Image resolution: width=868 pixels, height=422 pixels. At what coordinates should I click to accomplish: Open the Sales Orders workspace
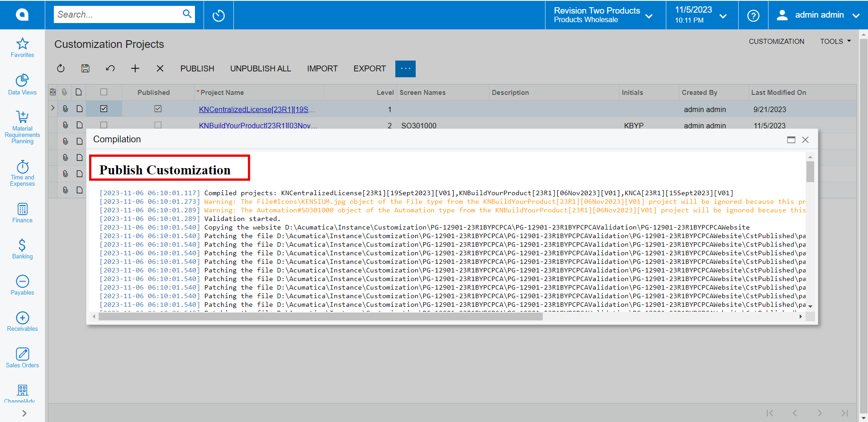[x=22, y=358]
